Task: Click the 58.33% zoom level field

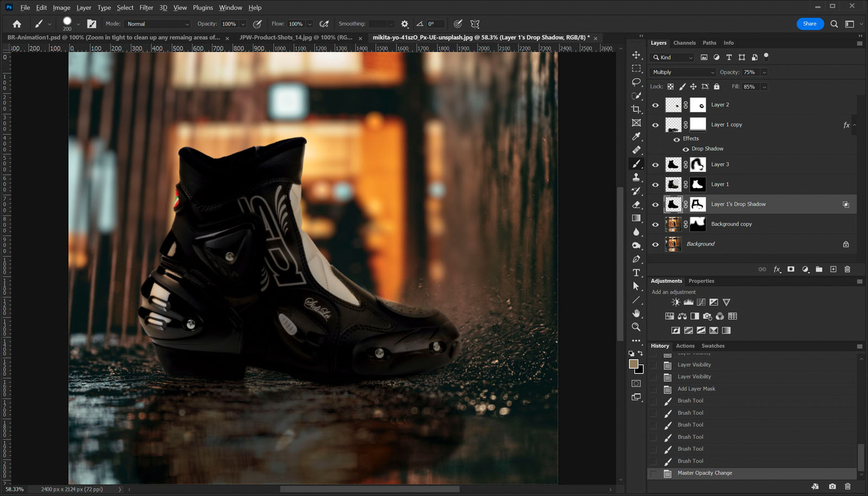Action: click(15, 489)
